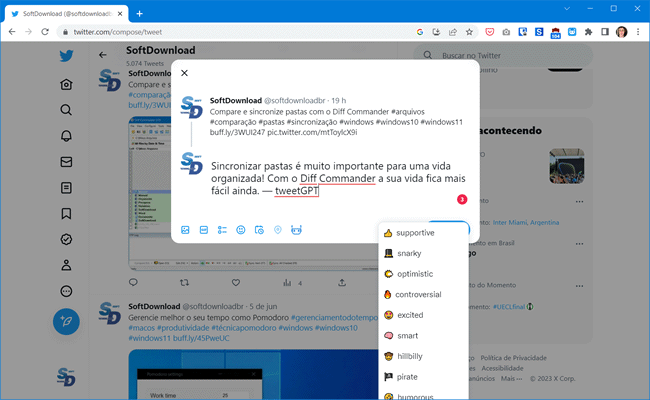This screenshot has width=650, height=400.
Task: Open the Explore search icon in sidebar
Action: click(x=66, y=110)
